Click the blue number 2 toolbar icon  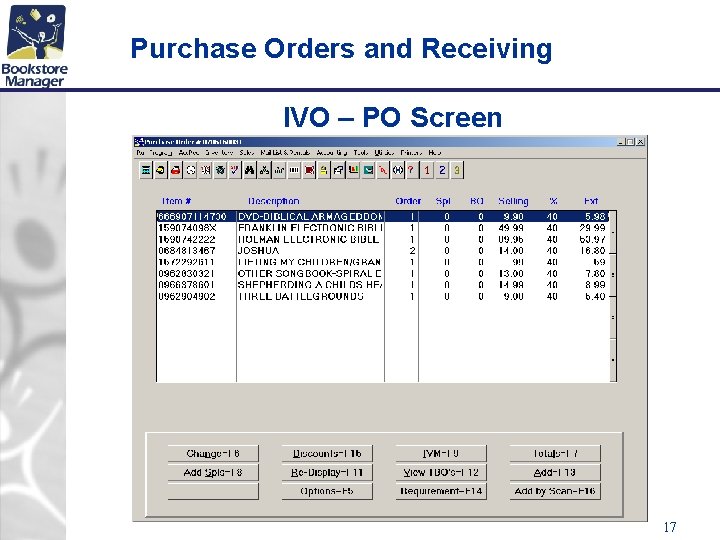pos(442,170)
